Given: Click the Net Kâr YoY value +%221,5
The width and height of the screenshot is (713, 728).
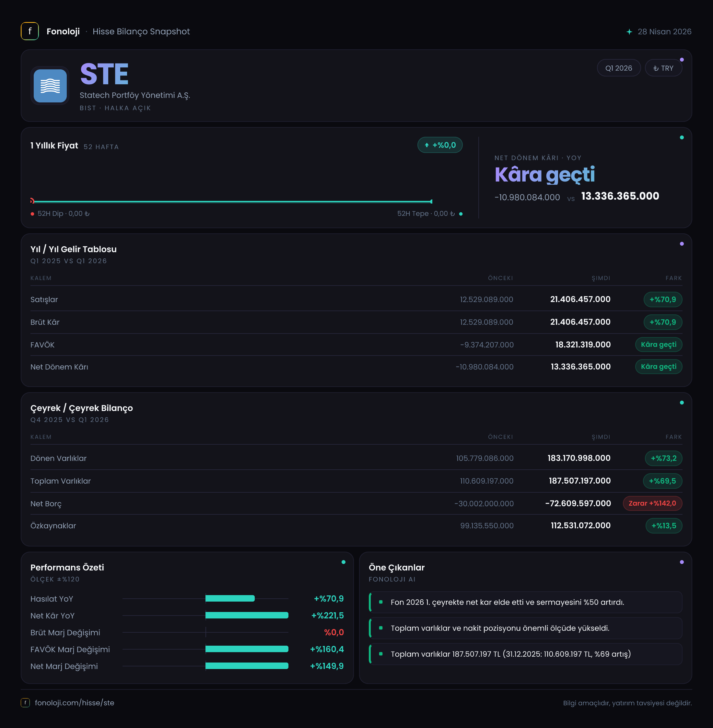Looking at the screenshot, I should click(327, 616).
